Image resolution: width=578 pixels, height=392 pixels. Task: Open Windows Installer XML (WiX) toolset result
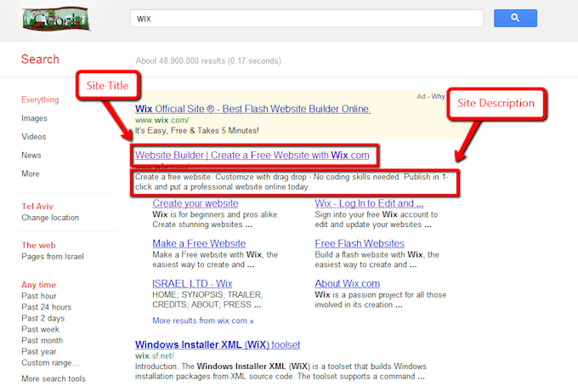(218, 344)
